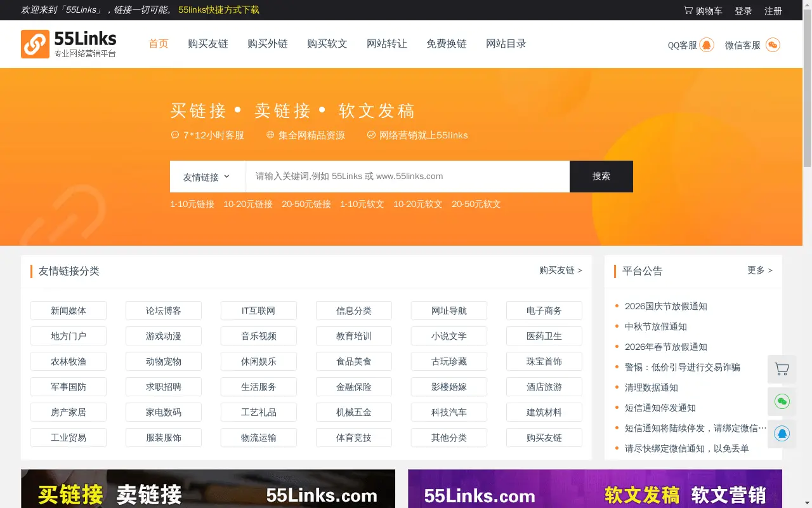812x508 pixels.
Task: Choose the 其他分类 category button
Action: click(449, 438)
